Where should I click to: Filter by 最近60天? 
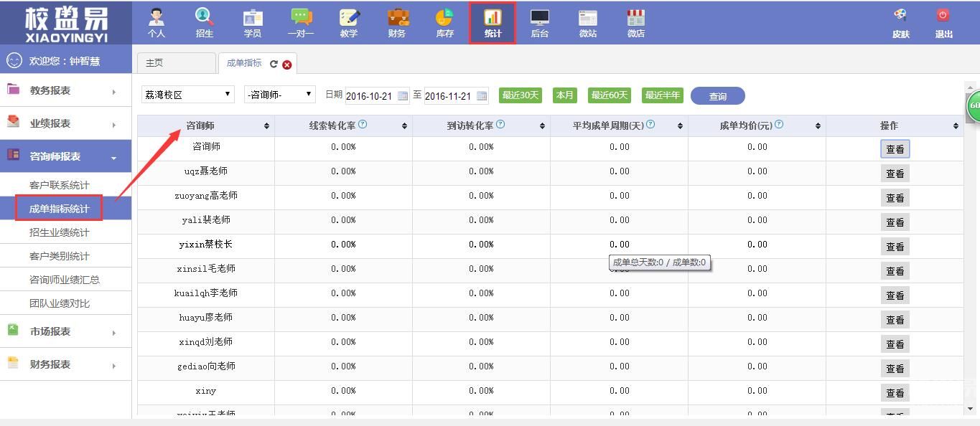pyautogui.click(x=610, y=95)
